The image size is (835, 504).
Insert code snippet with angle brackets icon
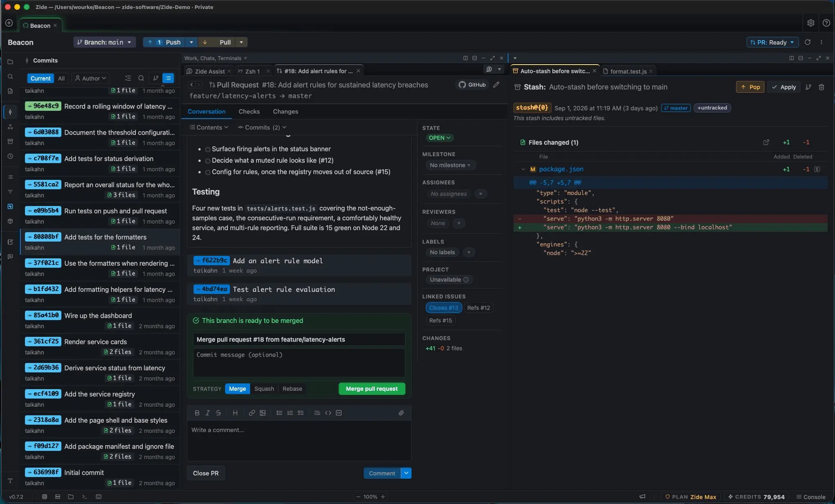point(328,413)
